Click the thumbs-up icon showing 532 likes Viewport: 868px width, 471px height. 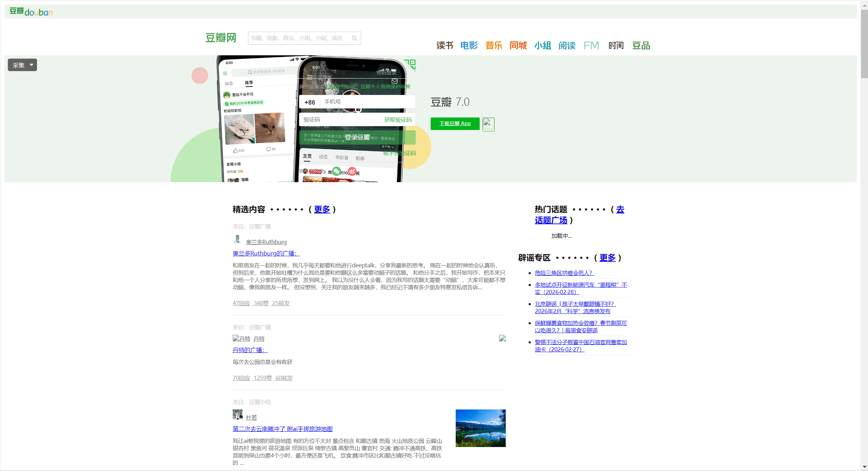tap(236, 150)
